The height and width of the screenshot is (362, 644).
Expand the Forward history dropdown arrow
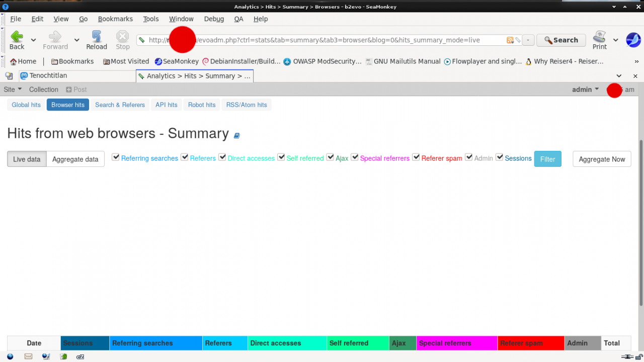click(77, 40)
